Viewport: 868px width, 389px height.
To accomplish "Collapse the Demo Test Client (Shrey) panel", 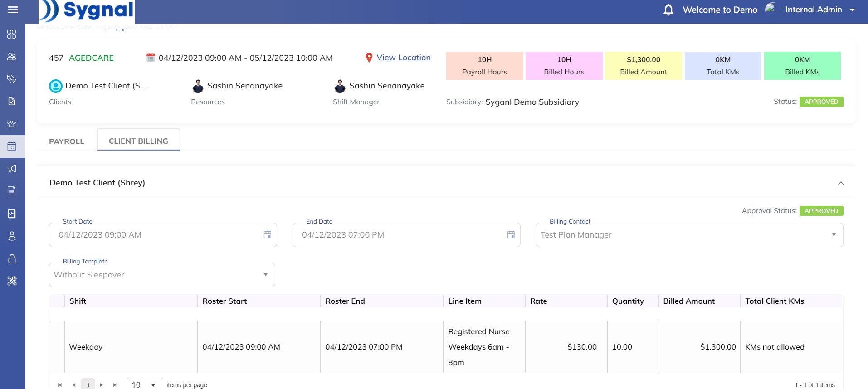I will click(x=840, y=183).
